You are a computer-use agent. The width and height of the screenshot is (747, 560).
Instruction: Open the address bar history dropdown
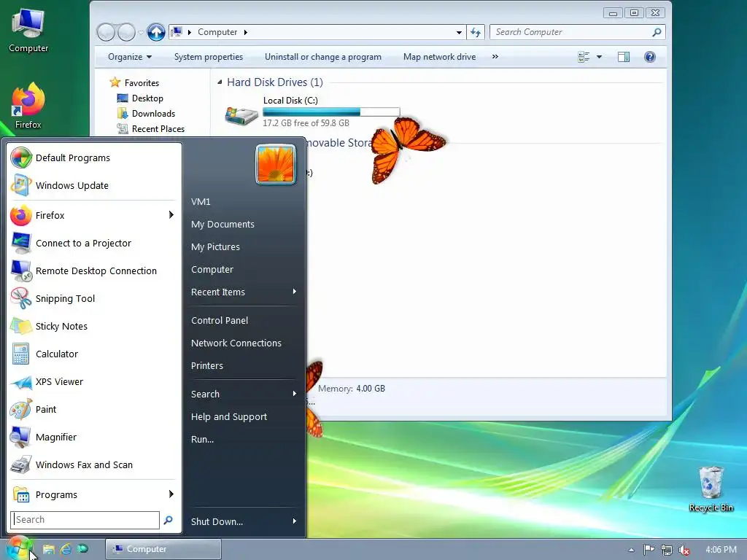point(459,32)
